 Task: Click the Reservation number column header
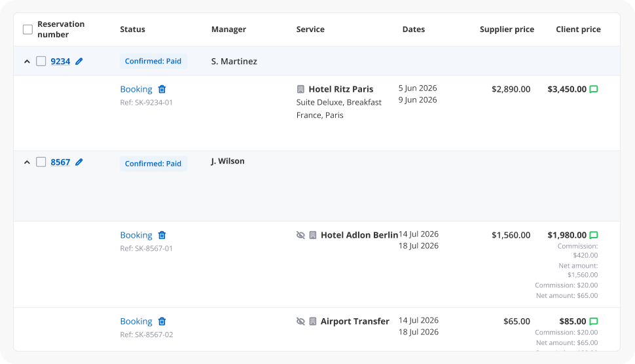61,29
